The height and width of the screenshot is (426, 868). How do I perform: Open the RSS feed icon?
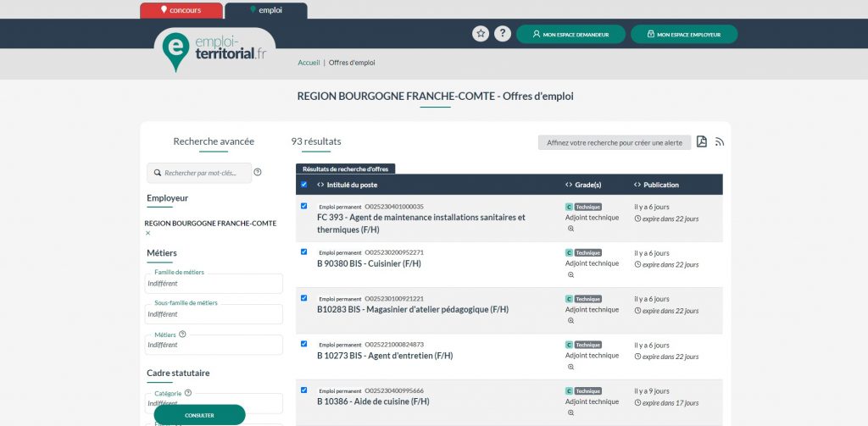point(720,141)
